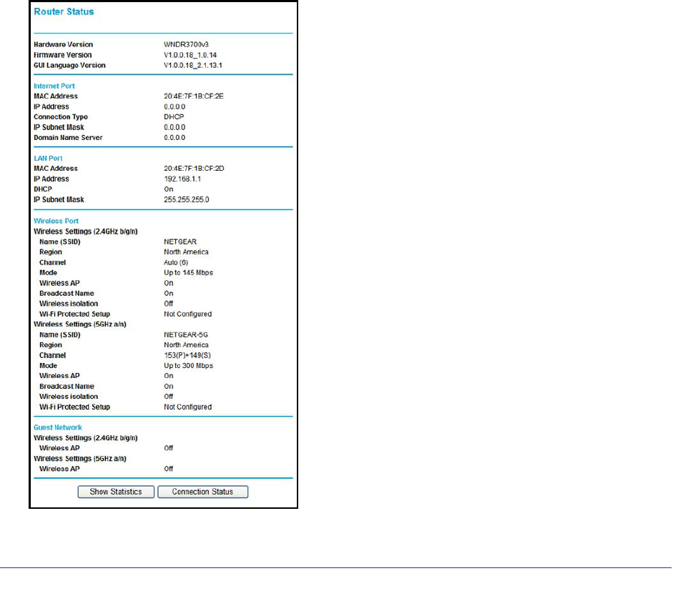Select the Router Status heading
The width and height of the screenshot is (673, 616).
point(64,12)
